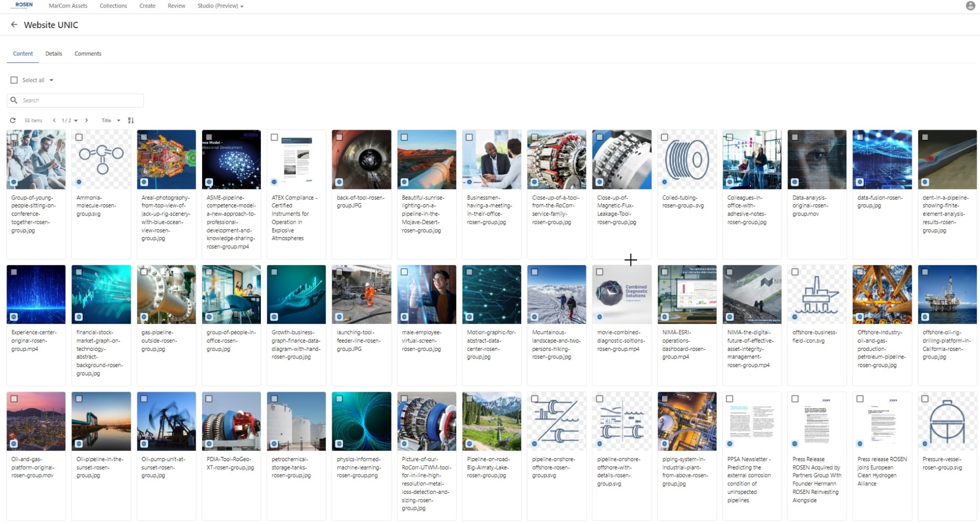The image size is (980, 524).
Task: Go to Collections in the top navigation
Action: [x=113, y=6]
